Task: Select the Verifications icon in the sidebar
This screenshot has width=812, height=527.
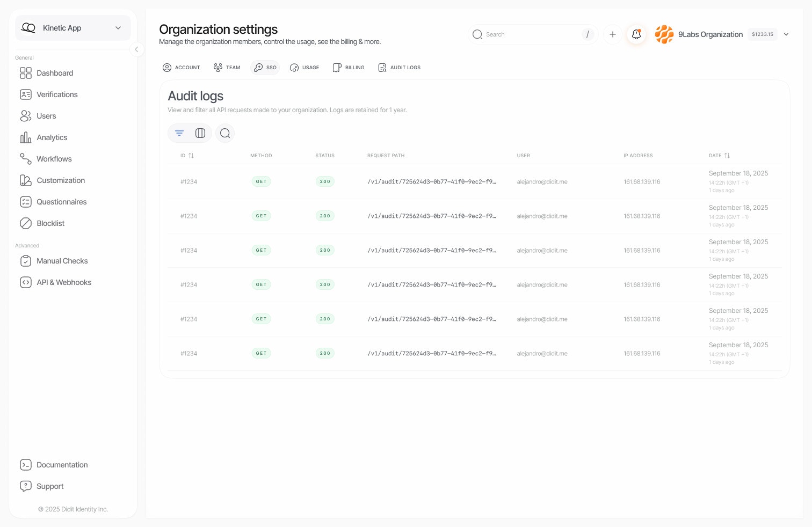Action: pos(26,94)
